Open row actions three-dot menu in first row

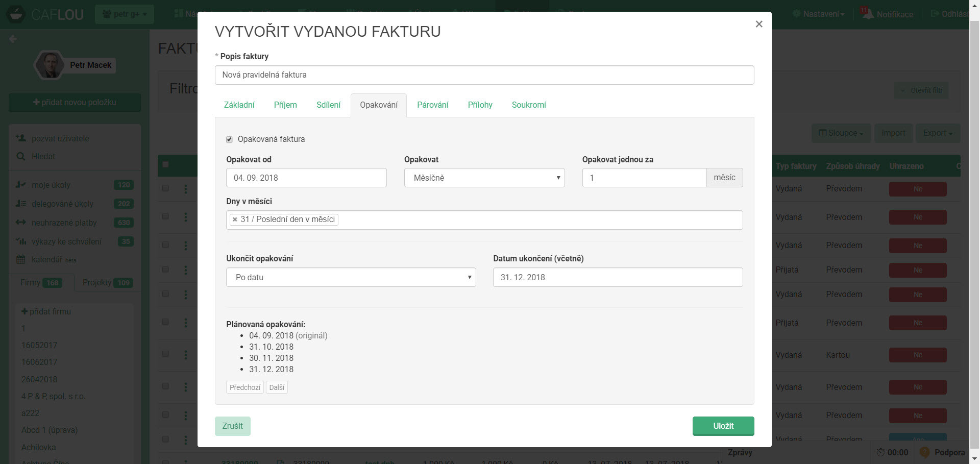(x=186, y=189)
